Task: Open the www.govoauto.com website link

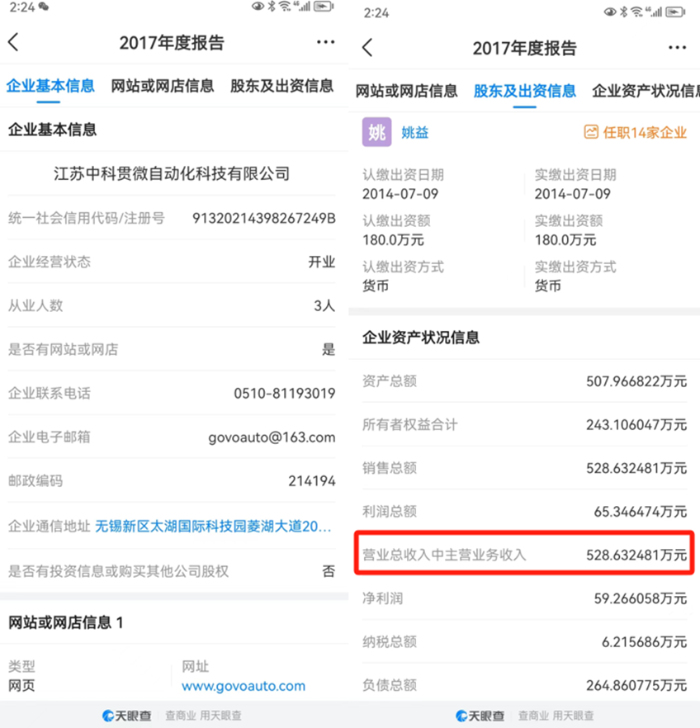Action: click(244, 686)
